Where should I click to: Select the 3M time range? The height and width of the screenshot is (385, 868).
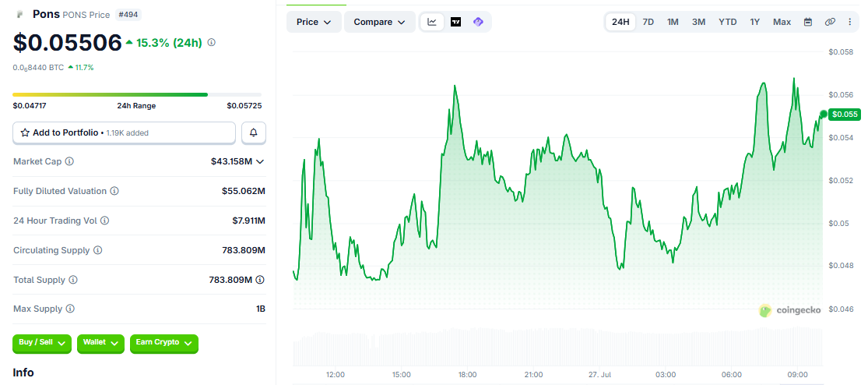click(698, 22)
